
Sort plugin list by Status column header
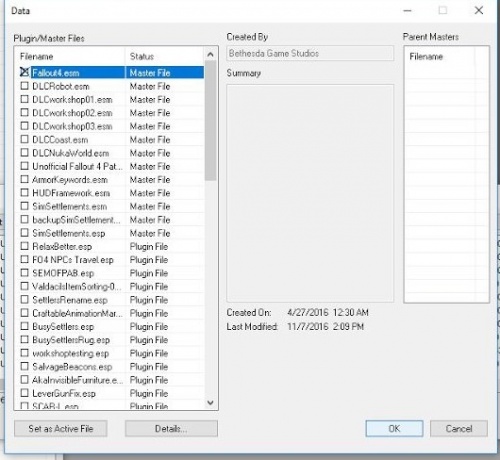pos(165,56)
